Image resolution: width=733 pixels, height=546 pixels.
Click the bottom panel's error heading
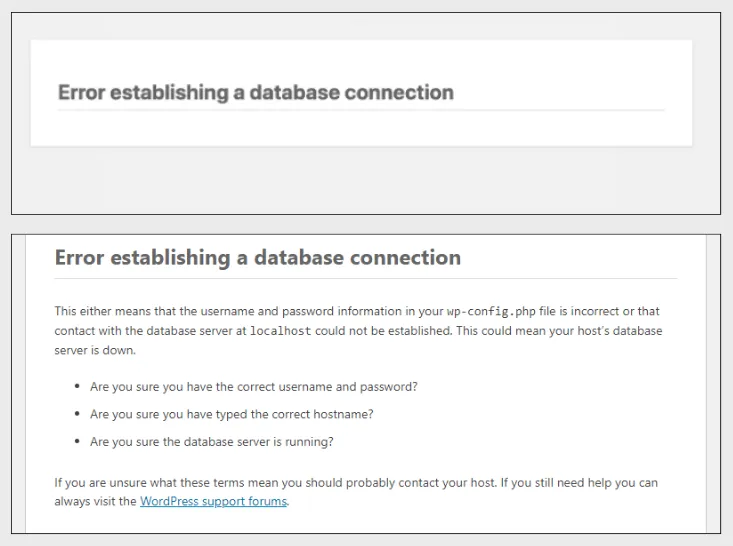258,258
